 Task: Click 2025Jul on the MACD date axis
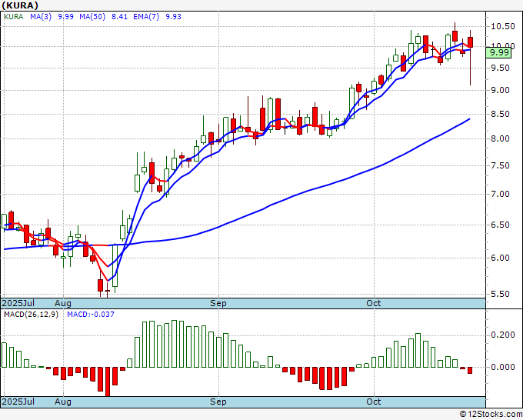coord(18,402)
